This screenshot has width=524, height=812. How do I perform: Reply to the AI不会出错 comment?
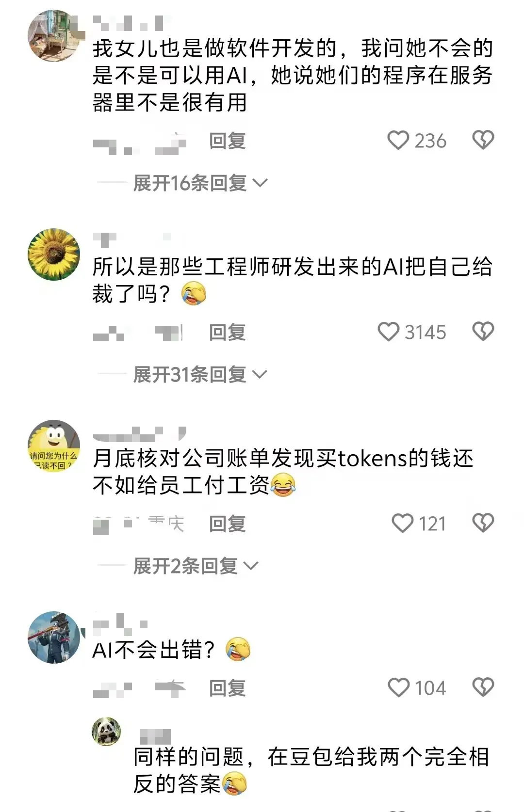tap(228, 688)
